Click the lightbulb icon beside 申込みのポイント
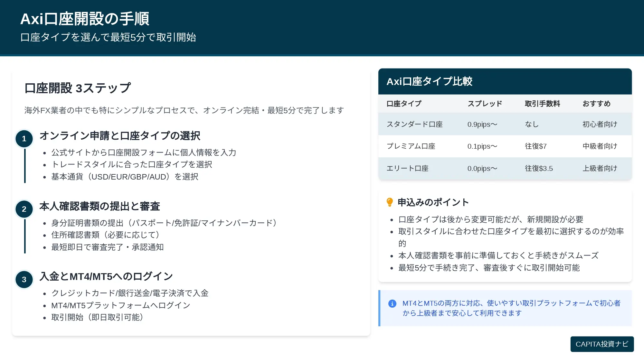 click(x=390, y=202)
